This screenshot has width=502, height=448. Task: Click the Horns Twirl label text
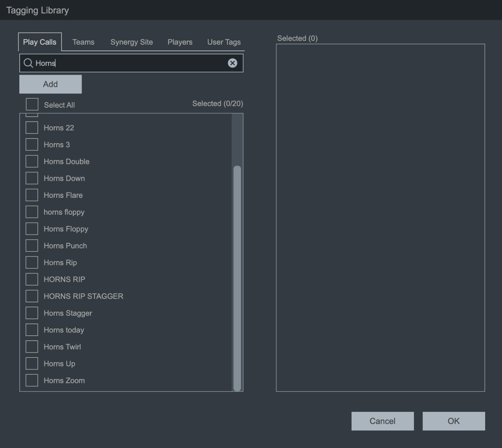[x=62, y=347]
